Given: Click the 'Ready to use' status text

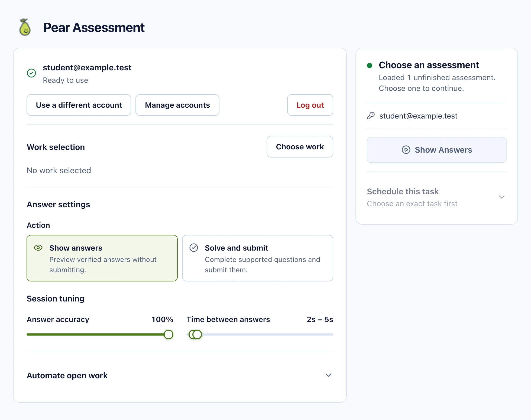Looking at the screenshot, I should [x=65, y=80].
